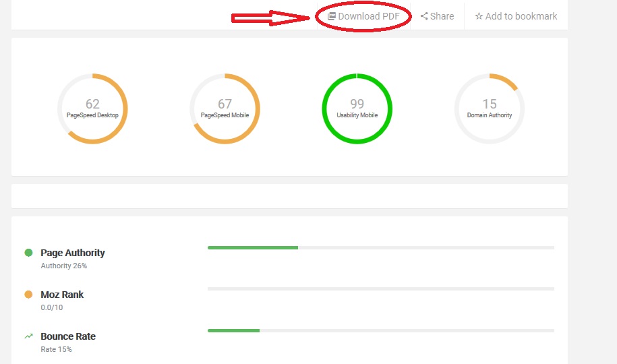Viewport: 617px width, 364px height.
Task: Click the Moz Rank heading
Action: pos(62,295)
